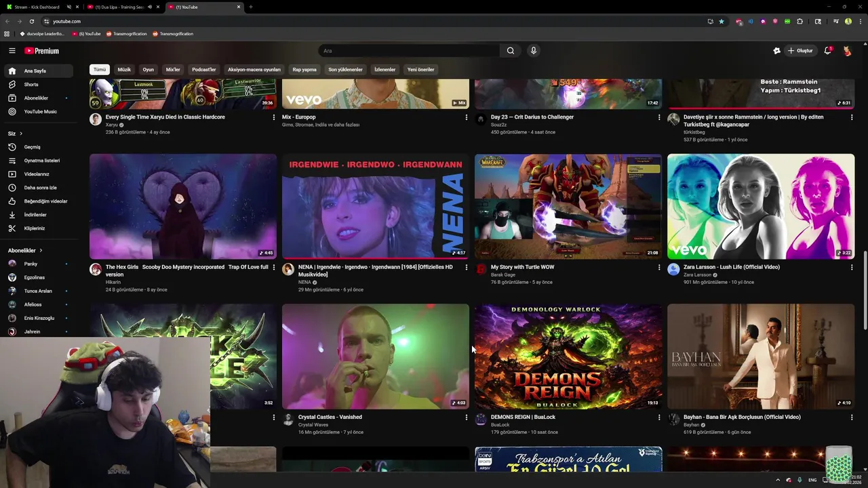
Task: Expand the Siz section chevron
Action: click(21, 134)
